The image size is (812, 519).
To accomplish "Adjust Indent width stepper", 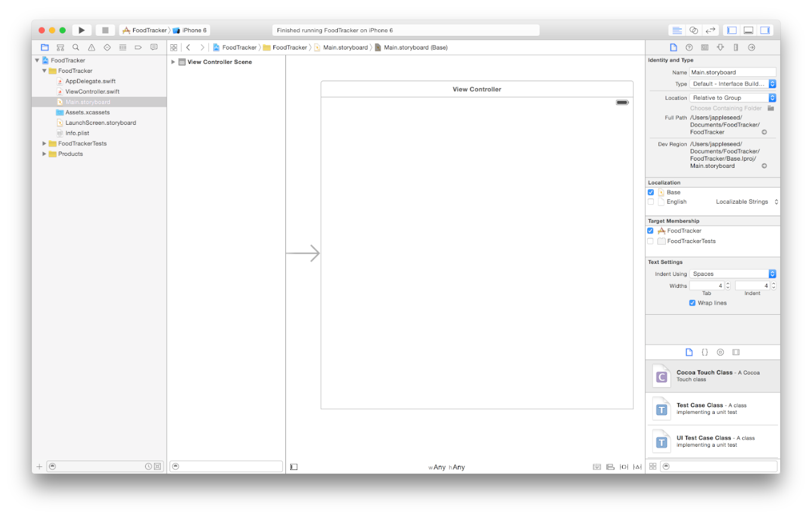I will click(774, 285).
